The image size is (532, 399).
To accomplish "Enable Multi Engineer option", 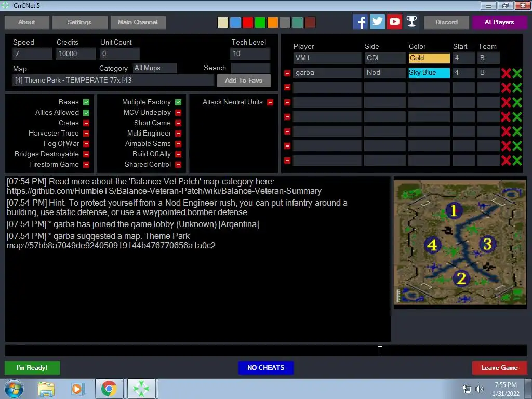I will (x=178, y=134).
